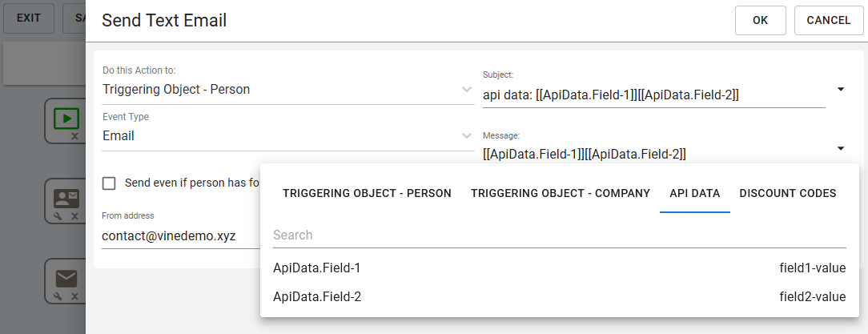Image resolution: width=868 pixels, height=334 pixels.
Task: Click the wrench under the contact card node
Action: click(x=58, y=216)
